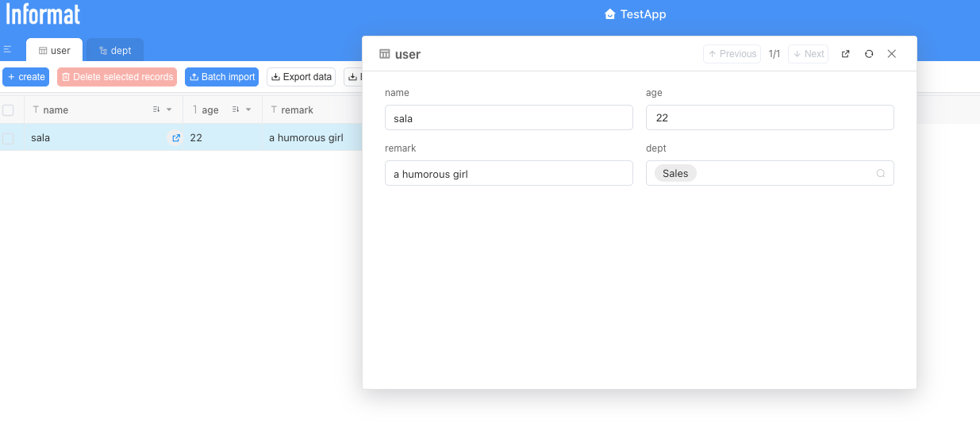Expand the age column dropdown arrow
Image resolution: width=980 pixels, height=446 pixels.
tap(248, 110)
